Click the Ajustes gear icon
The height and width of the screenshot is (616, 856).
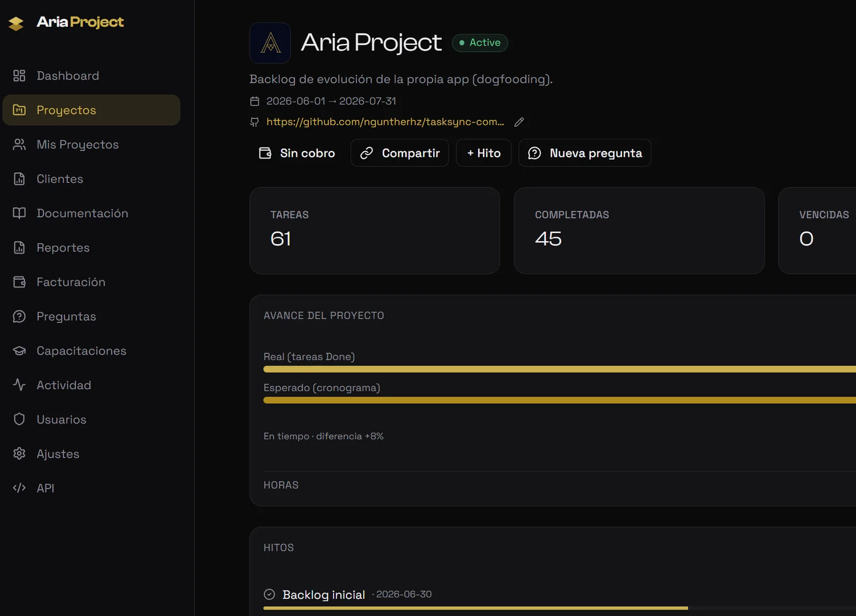point(19,454)
